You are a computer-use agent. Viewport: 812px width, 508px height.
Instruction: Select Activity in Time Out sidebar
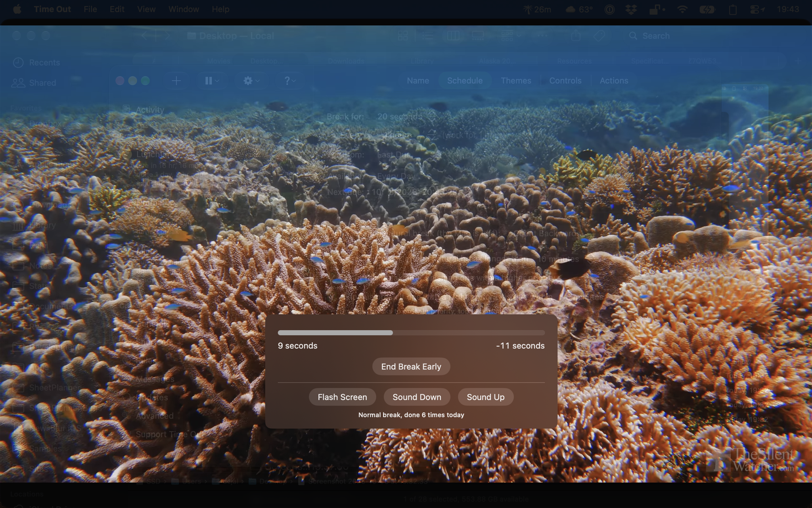tap(143, 110)
